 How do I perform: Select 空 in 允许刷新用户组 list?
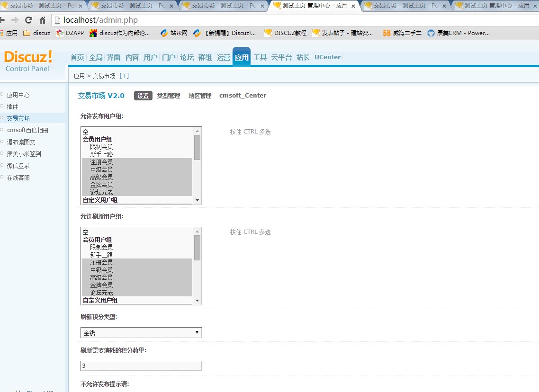(x=137, y=232)
